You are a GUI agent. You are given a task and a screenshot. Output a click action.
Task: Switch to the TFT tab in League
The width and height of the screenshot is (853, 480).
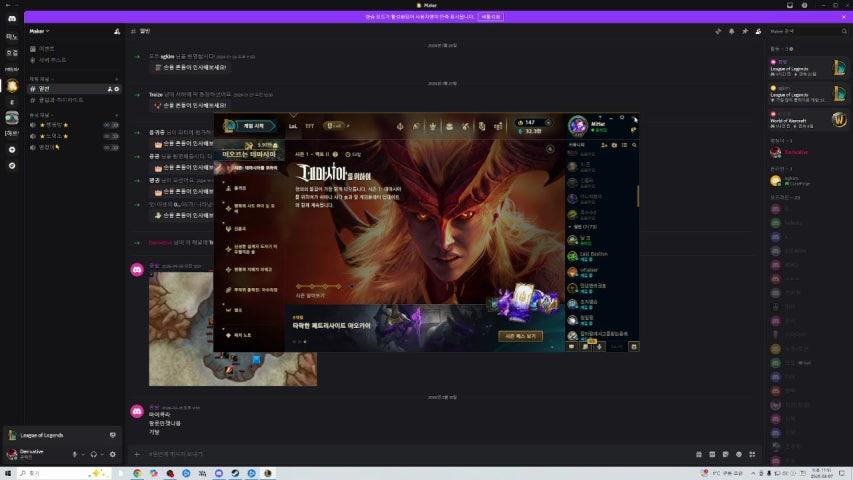[x=309, y=126]
